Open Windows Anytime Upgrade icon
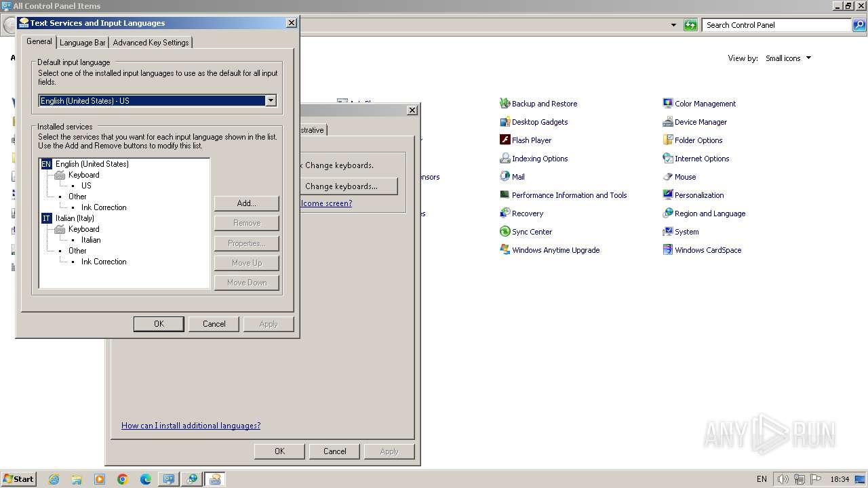868x488 pixels. 505,250
